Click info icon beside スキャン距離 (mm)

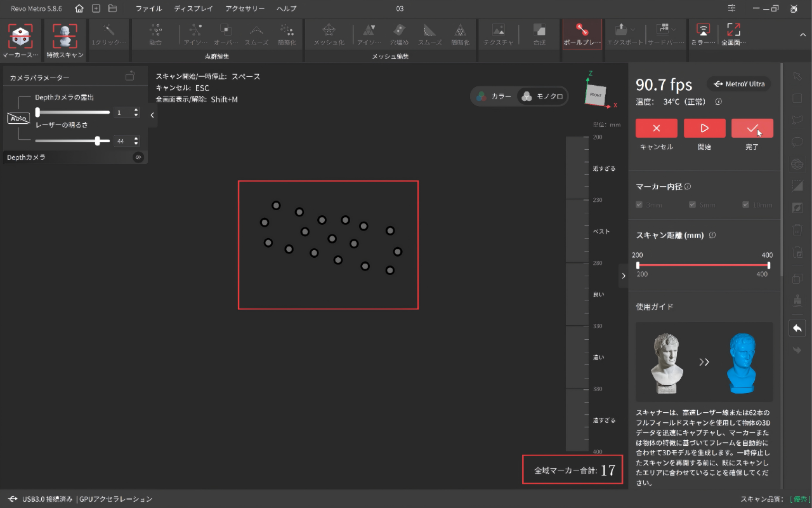point(712,235)
